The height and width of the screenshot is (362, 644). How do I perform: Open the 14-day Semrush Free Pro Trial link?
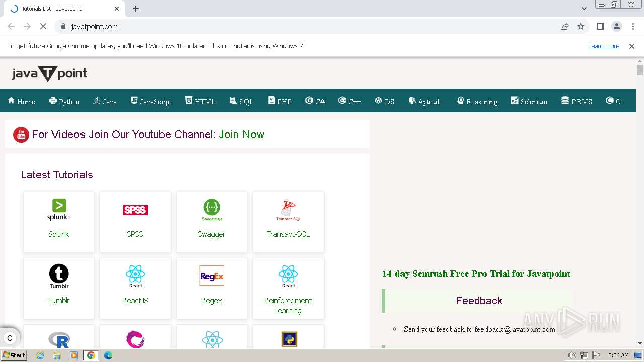tap(476, 274)
